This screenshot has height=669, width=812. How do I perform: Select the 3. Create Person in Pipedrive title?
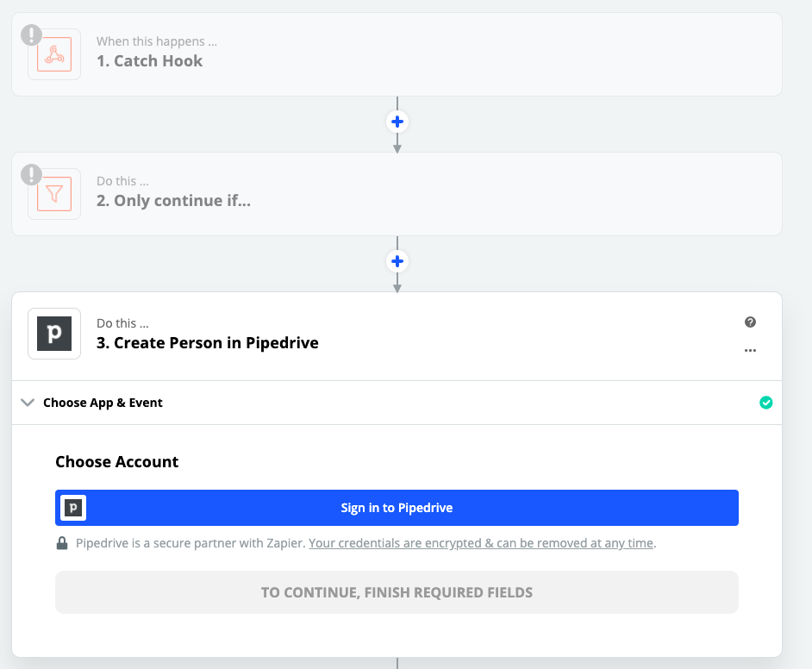[x=207, y=343]
